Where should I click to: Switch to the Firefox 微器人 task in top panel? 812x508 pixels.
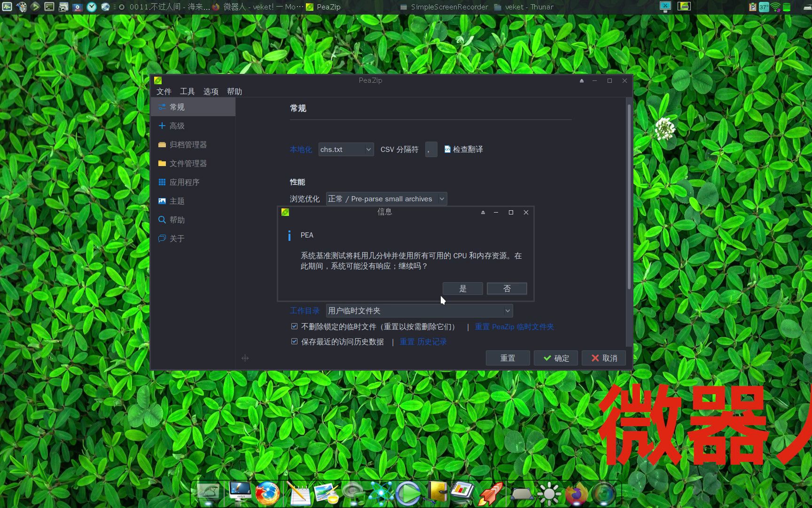click(x=258, y=7)
